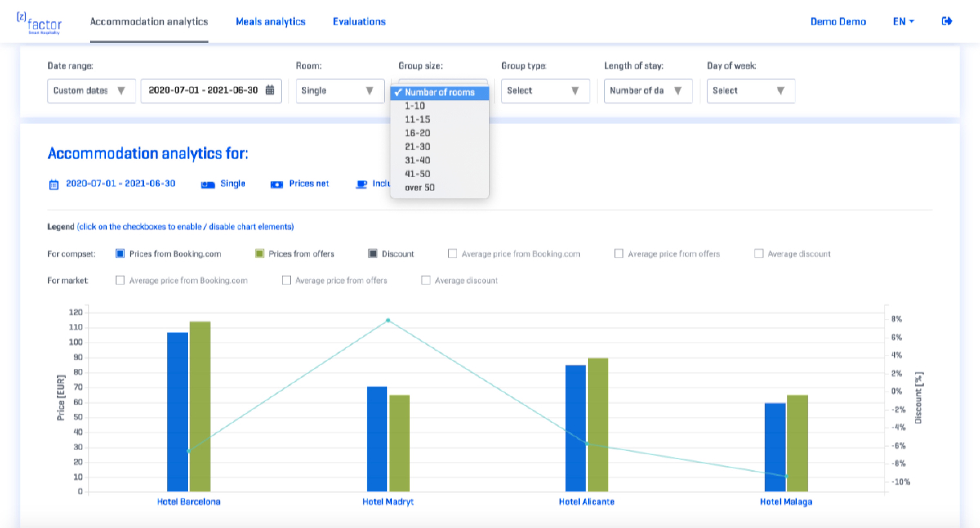980x528 pixels.
Task: Switch to Meals analytics tab
Action: point(271,22)
